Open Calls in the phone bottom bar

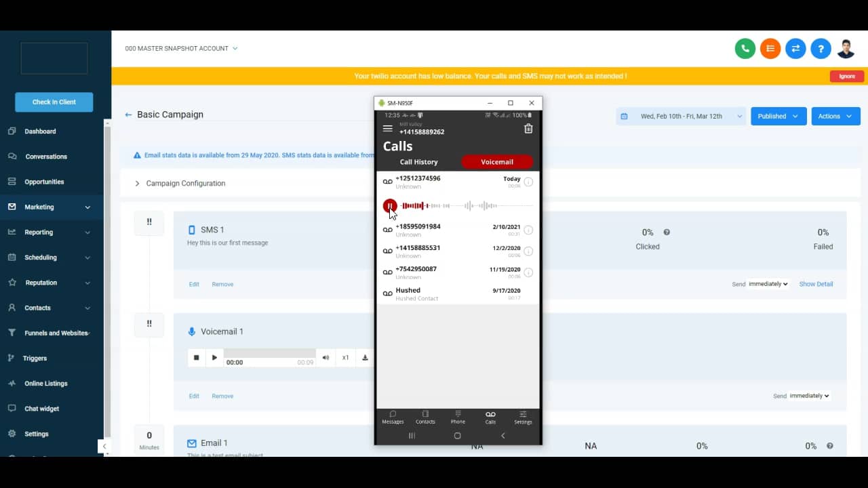490,418
